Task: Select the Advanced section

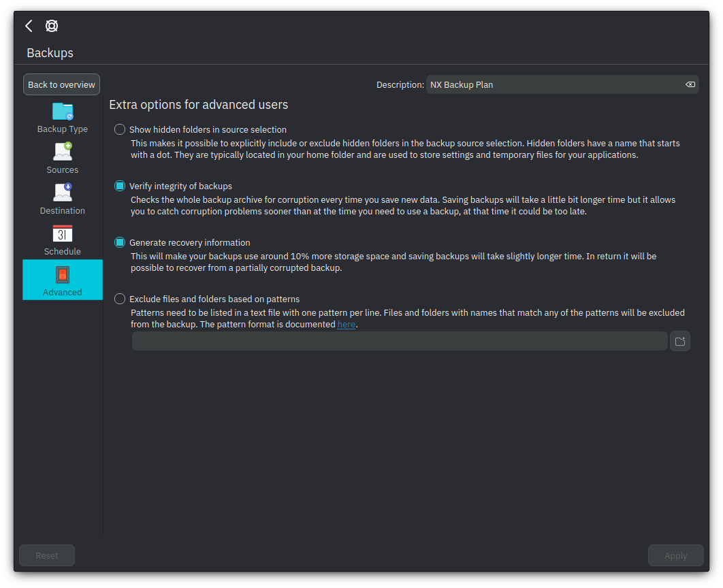Action: pyautogui.click(x=63, y=280)
